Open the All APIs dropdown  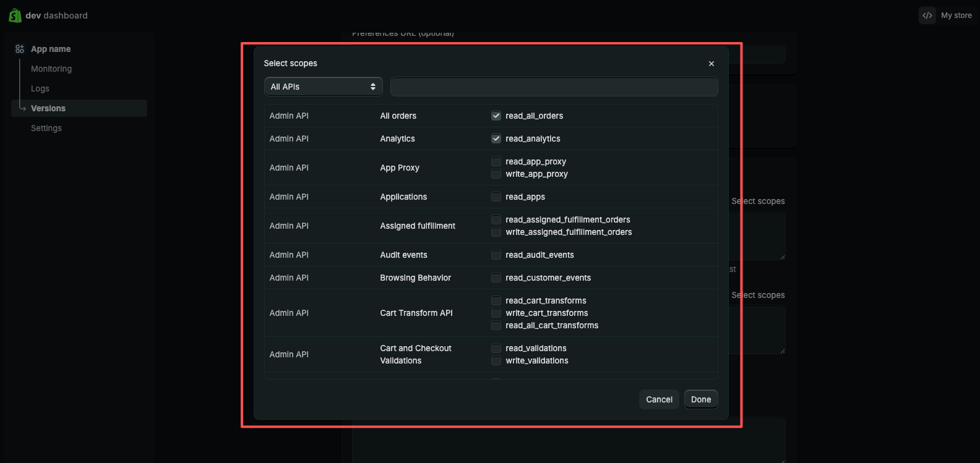tap(323, 87)
